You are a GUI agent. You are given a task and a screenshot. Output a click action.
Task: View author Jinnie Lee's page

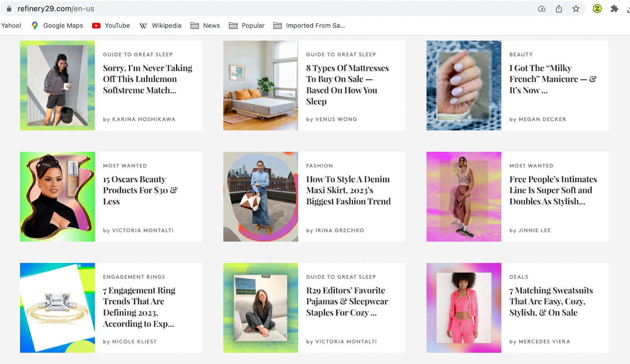[534, 230]
